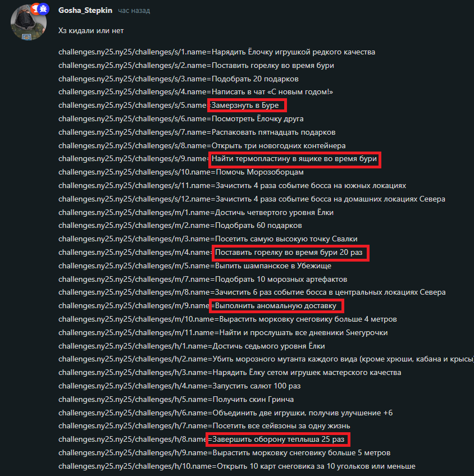Click the 'Написать в чат «С новым годом!»' line

coord(195,92)
